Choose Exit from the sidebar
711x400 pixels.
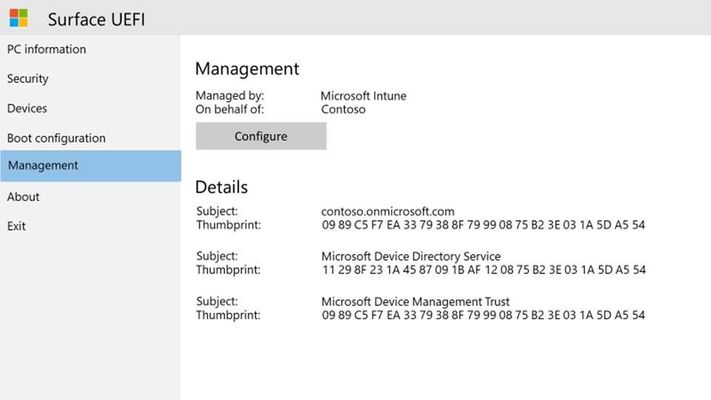click(16, 226)
